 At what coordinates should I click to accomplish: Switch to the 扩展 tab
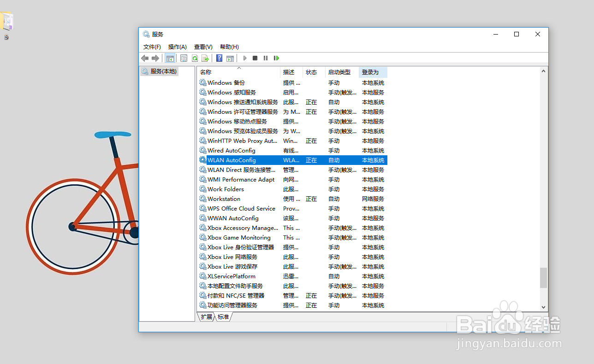[207, 317]
